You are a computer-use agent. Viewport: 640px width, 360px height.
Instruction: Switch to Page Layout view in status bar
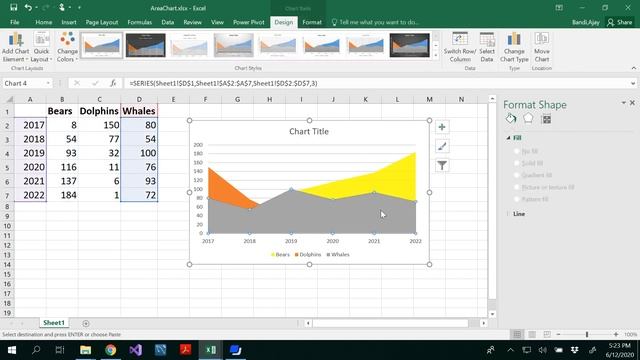(x=532, y=334)
